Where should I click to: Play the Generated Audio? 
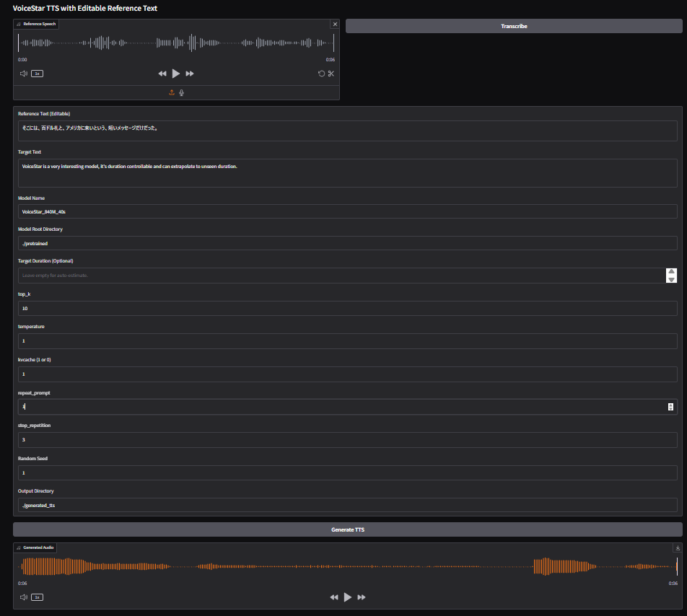tap(347, 597)
